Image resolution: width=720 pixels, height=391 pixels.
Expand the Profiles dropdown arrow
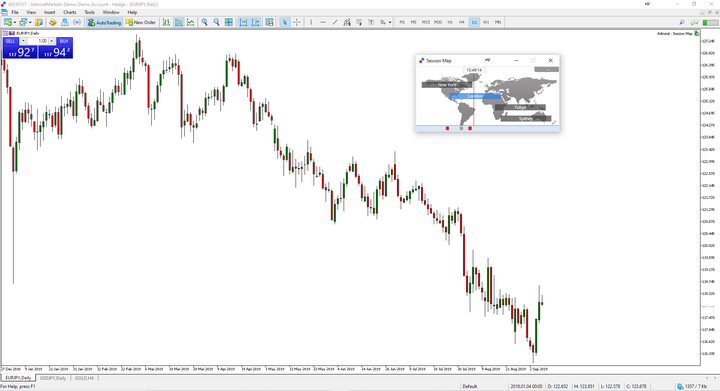30,22
